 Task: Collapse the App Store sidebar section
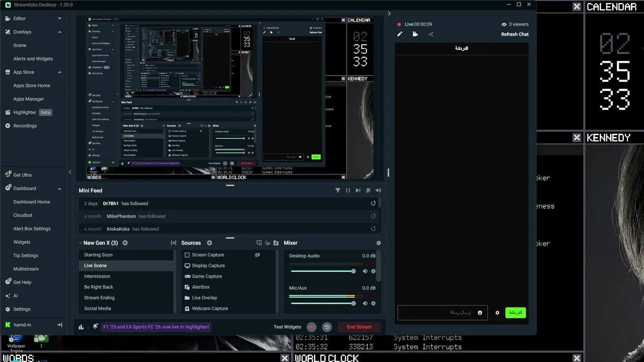point(59,72)
